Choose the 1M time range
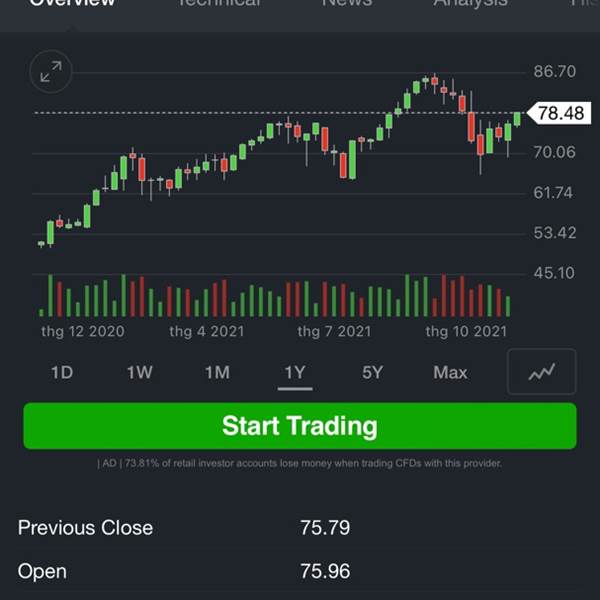This screenshot has width=600, height=600. tap(217, 372)
